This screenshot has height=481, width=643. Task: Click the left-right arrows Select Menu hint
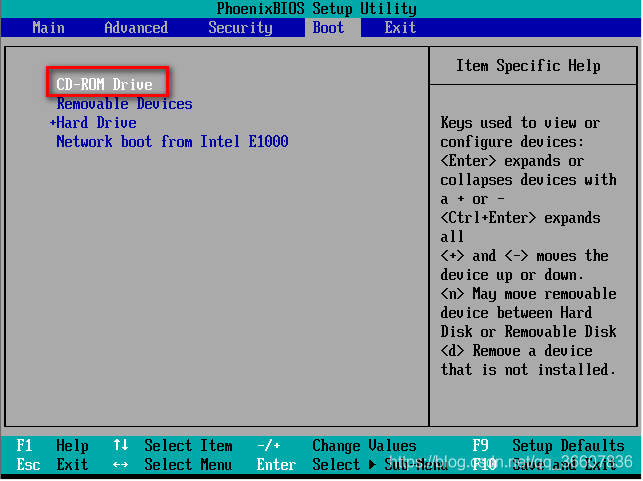[x=172, y=465]
